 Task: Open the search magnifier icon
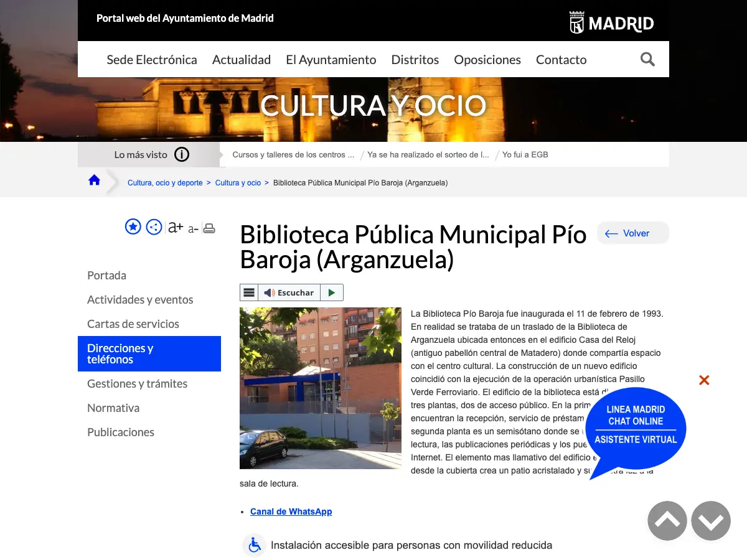click(x=647, y=60)
